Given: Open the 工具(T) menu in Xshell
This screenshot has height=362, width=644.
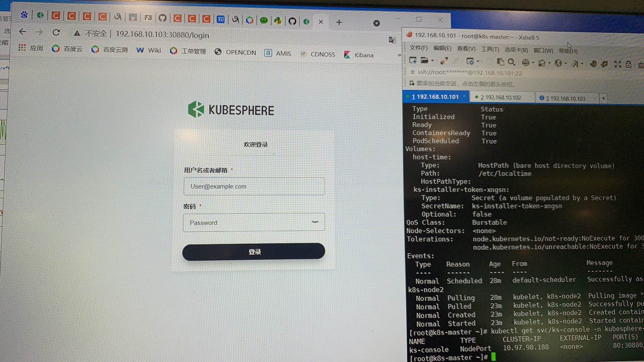Looking at the screenshot, I should (x=490, y=49).
